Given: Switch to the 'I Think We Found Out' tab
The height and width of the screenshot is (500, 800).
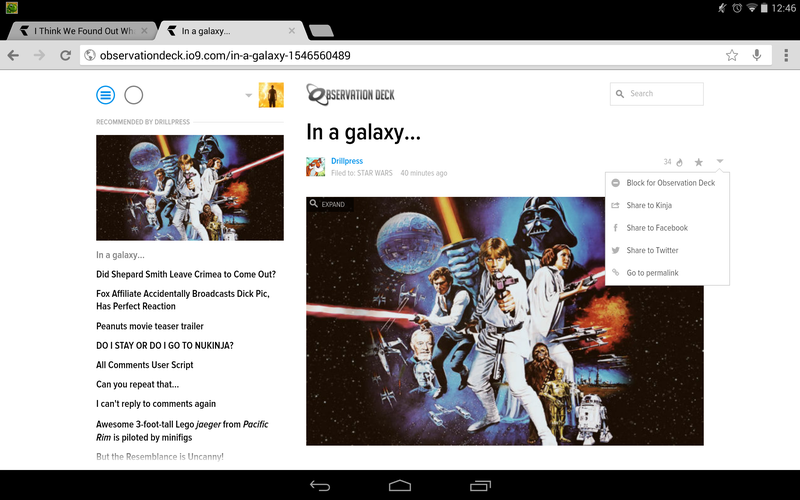Looking at the screenshot, I should pyautogui.click(x=82, y=31).
